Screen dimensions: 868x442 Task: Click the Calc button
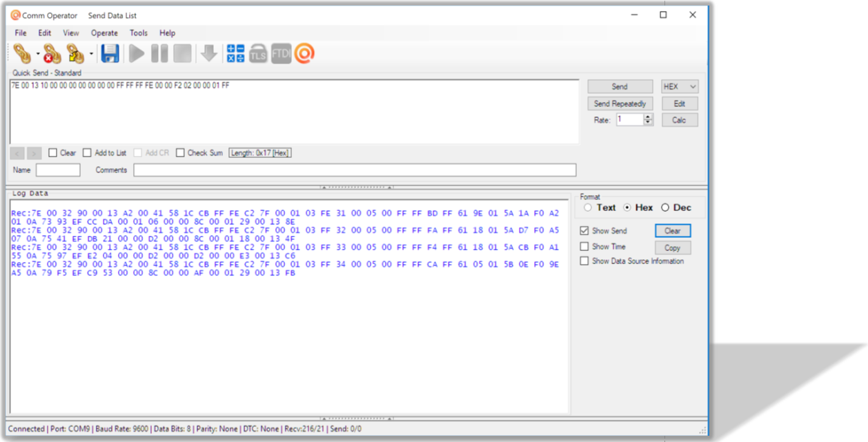coord(680,120)
